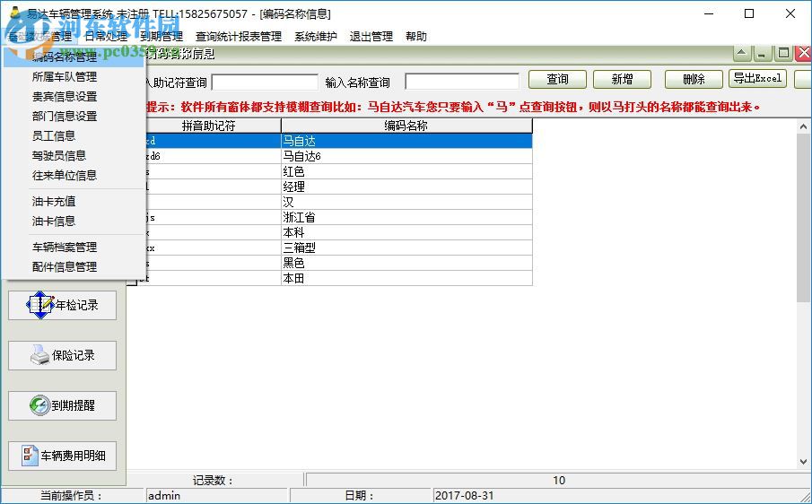Click the 编码名称 column header
Image resolution: width=812 pixels, height=504 pixels.
point(406,126)
